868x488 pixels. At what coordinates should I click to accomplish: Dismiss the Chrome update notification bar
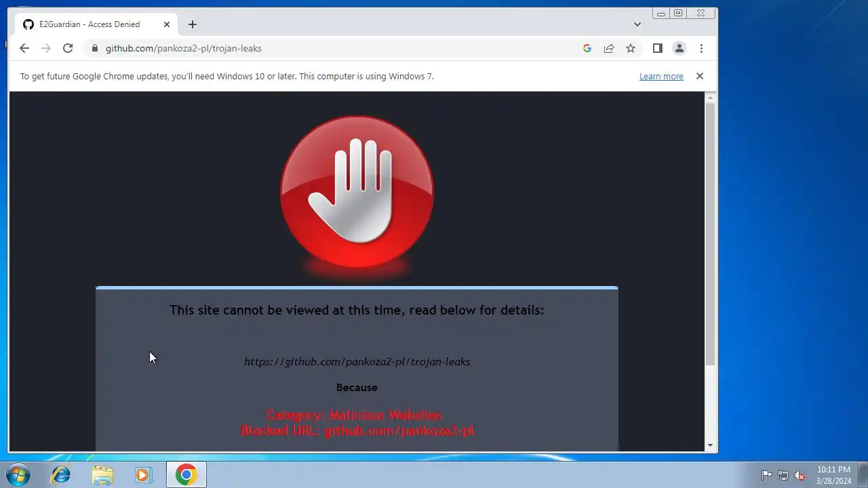coord(700,76)
